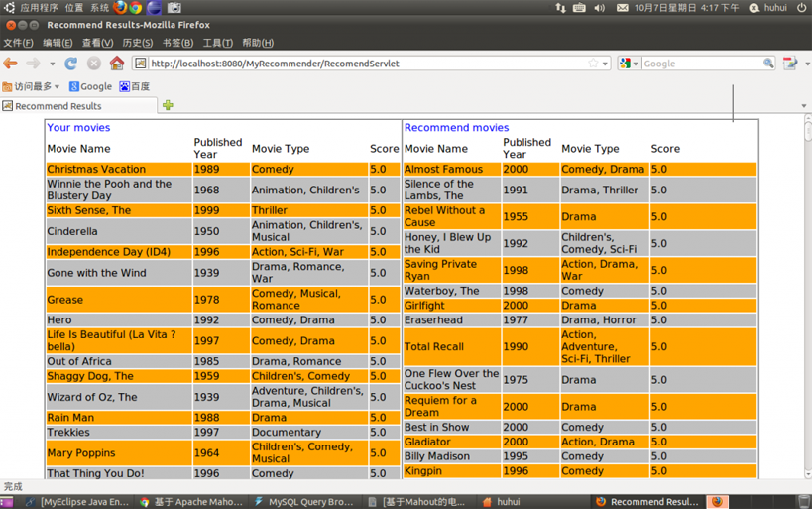Open the 编辑(E) menu
The width and height of the screenshot is (812, 509).
pos(58,43)
